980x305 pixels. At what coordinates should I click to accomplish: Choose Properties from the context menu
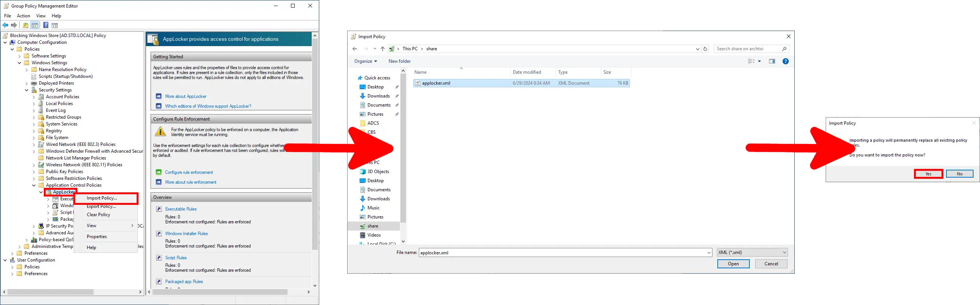106,237
